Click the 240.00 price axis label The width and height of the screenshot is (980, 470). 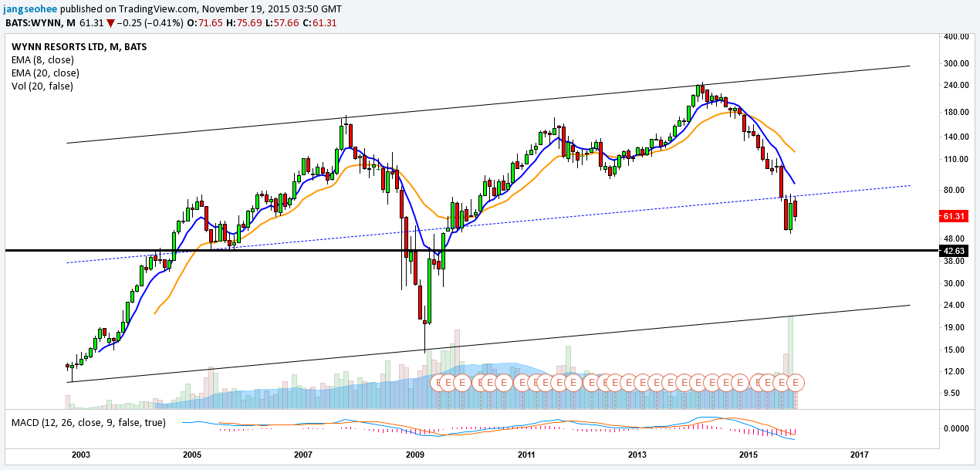[955, 85]
